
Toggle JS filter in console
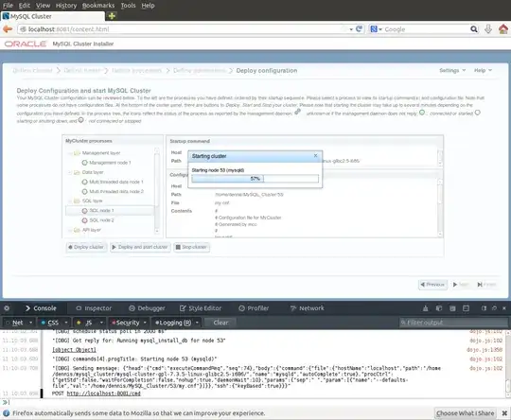[x=85, y=323]
